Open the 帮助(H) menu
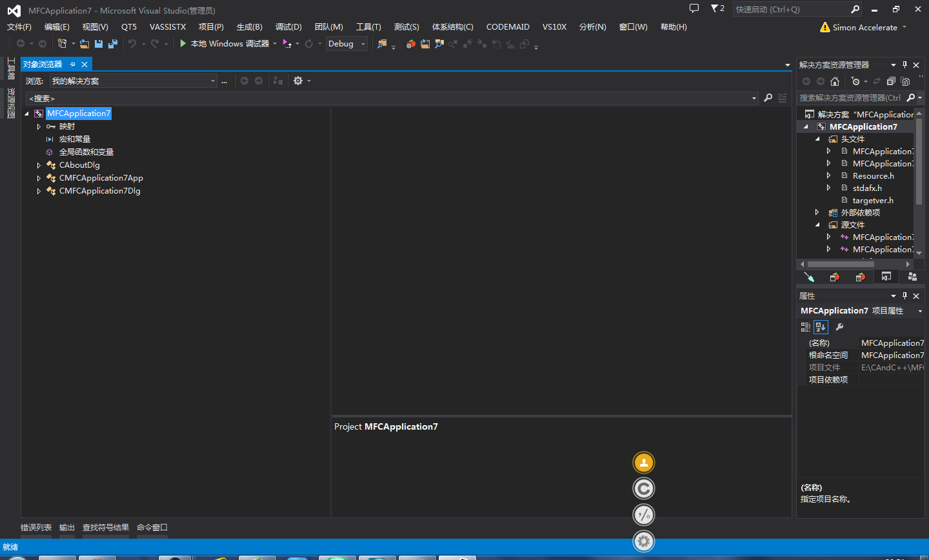Image resolution: width=929 pixels, height=560 pixels. (x=674, y=27)
